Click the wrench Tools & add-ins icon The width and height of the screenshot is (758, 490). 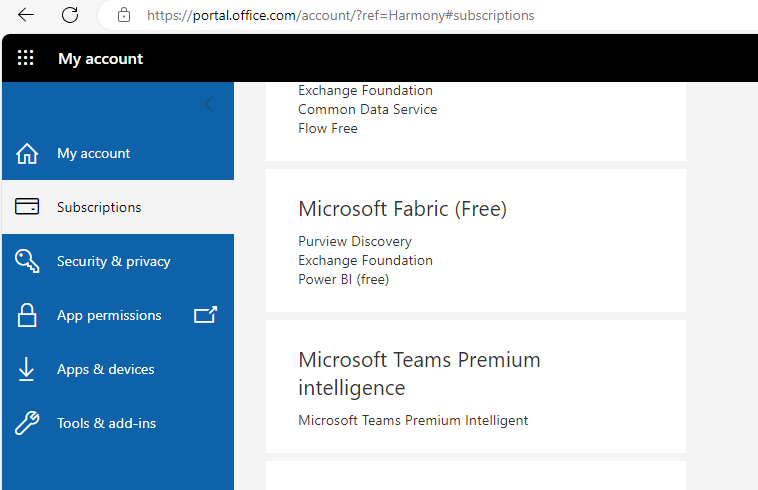point(27,423)
